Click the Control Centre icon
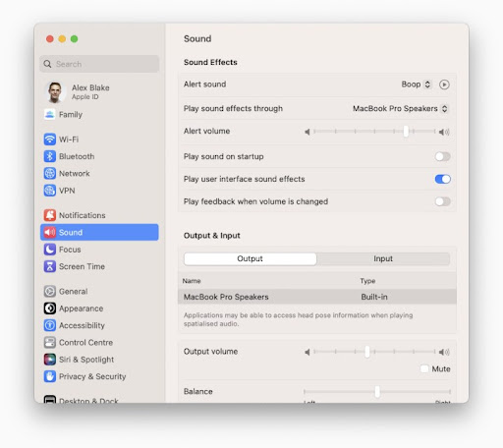Screen dimensions: 503x448 50,342
